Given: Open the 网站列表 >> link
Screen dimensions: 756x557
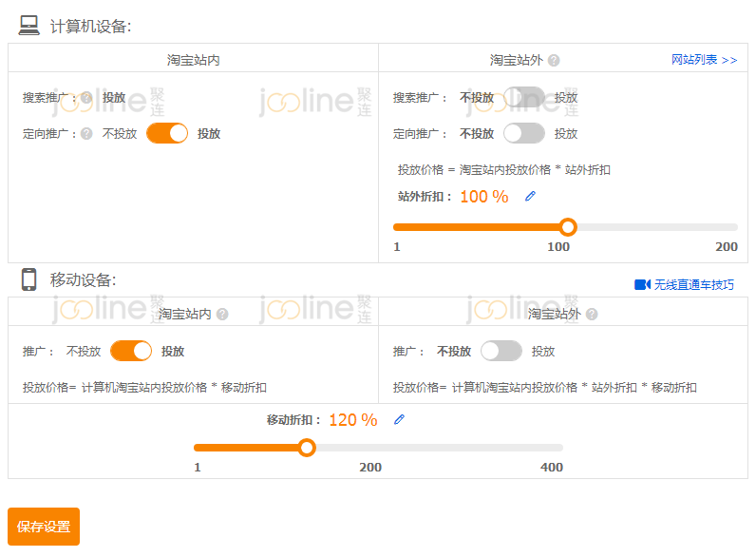Looking at the screenshot, I should click(x=704, y=60).
